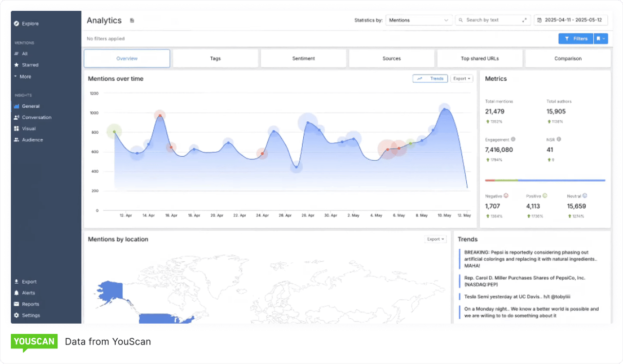The width and height of the screenshot is (623, 364).
Task: Open the Export dropdown for Mentions over time
Action: 462,78
